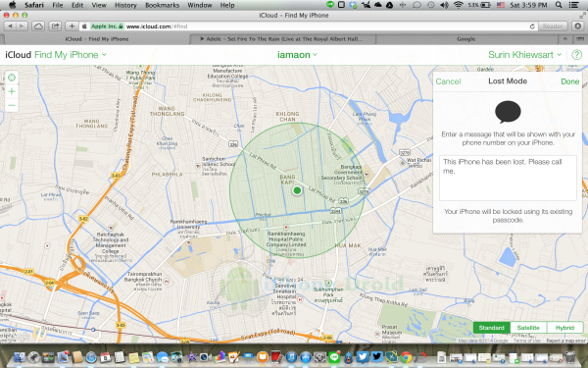Image resolution: width=588 pixels, height=368 pixels.
Task: Expand Surin Khiewsart account menu
Action: point(524,55)
